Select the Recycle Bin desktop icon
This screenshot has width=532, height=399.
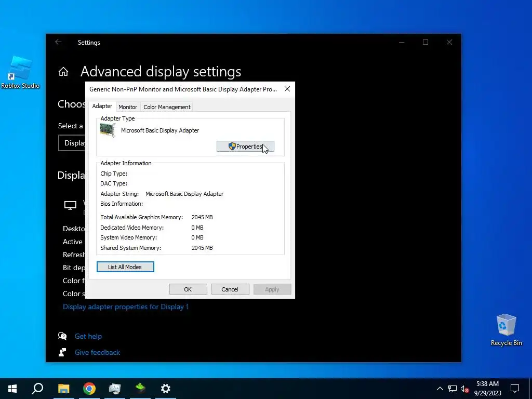point(506,330)
